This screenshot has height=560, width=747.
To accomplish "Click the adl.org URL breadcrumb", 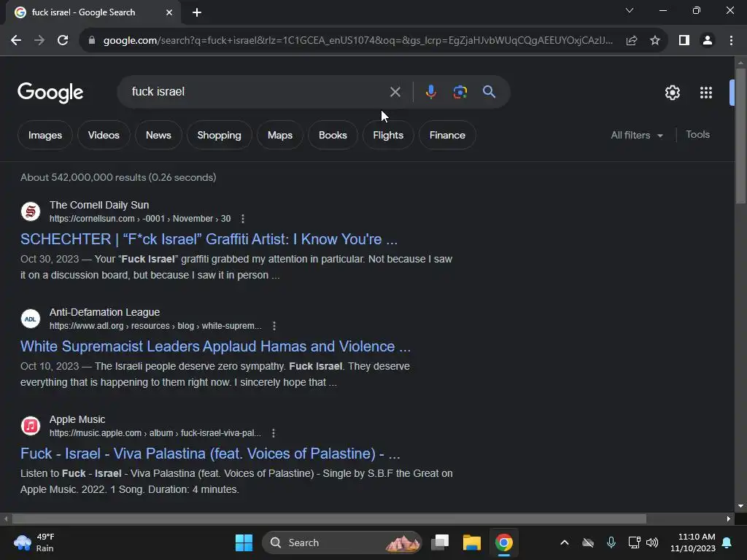I will pyautogui.click(x=155, y=326).
